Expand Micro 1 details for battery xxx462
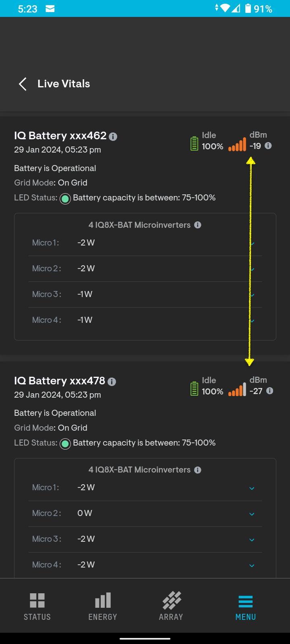 252,243
